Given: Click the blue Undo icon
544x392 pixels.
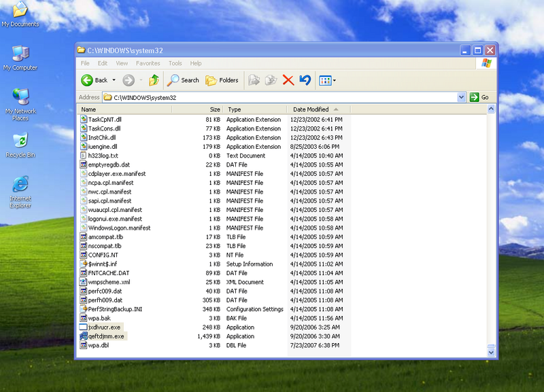Looking at the screenshot, I should coord(305,80).
